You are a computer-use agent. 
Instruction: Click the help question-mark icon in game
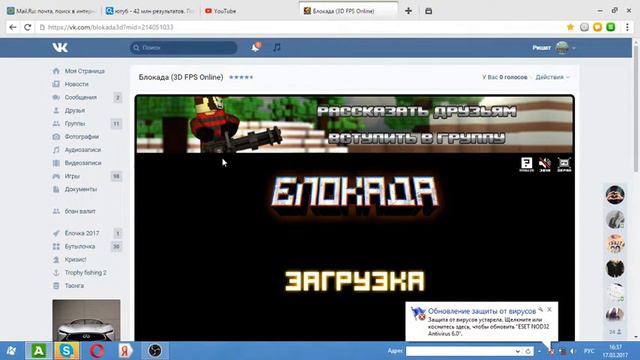tap(526, 164)
